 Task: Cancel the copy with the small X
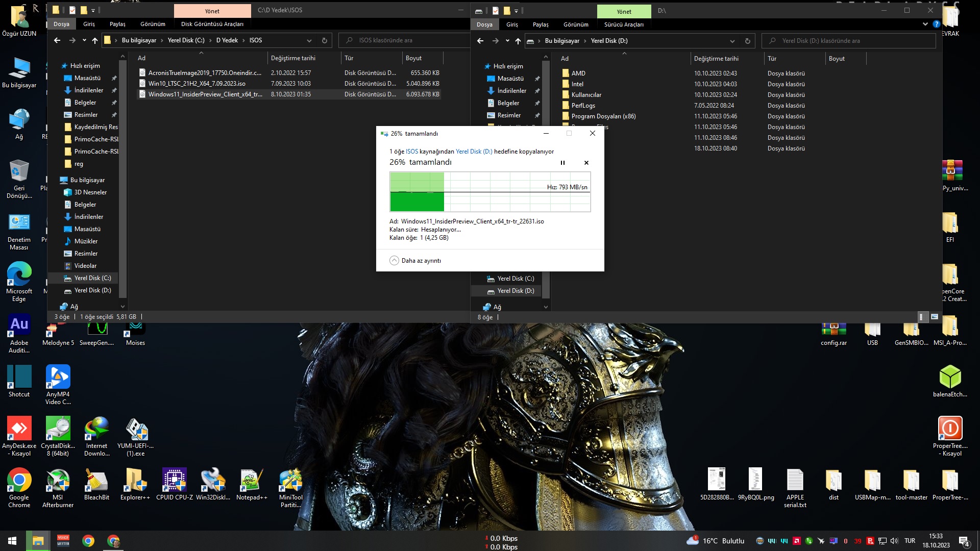point(586,163)
